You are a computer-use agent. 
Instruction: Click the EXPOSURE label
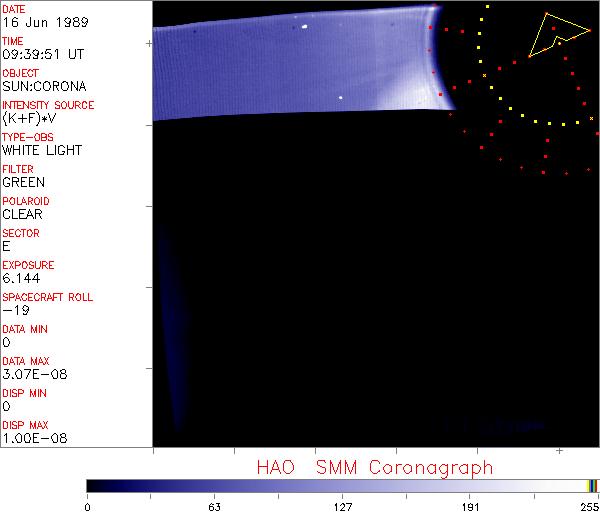click(x=28, y=265)
